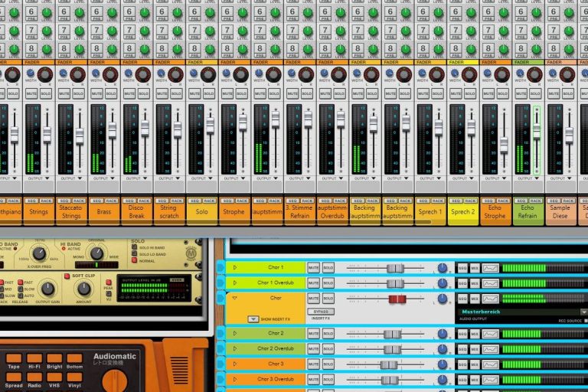The width and height of the screenshot is (588, 392).
Task: Click the SEQ icon on Chor 2 row
Action: coord(462,334)
